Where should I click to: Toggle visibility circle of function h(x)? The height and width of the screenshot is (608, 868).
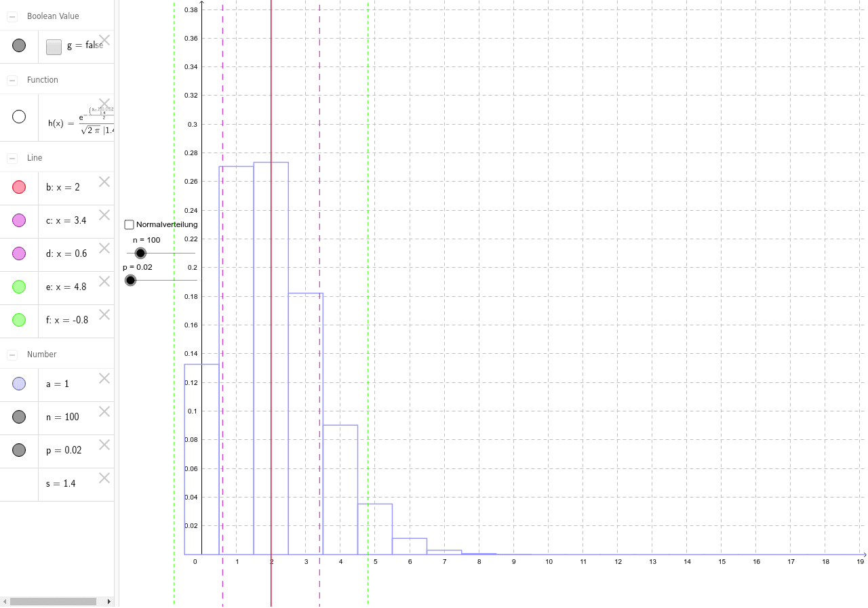coord(19,117)
